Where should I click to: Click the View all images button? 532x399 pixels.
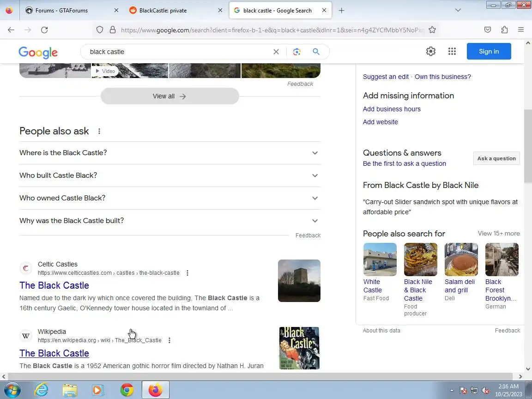(169, 97)
